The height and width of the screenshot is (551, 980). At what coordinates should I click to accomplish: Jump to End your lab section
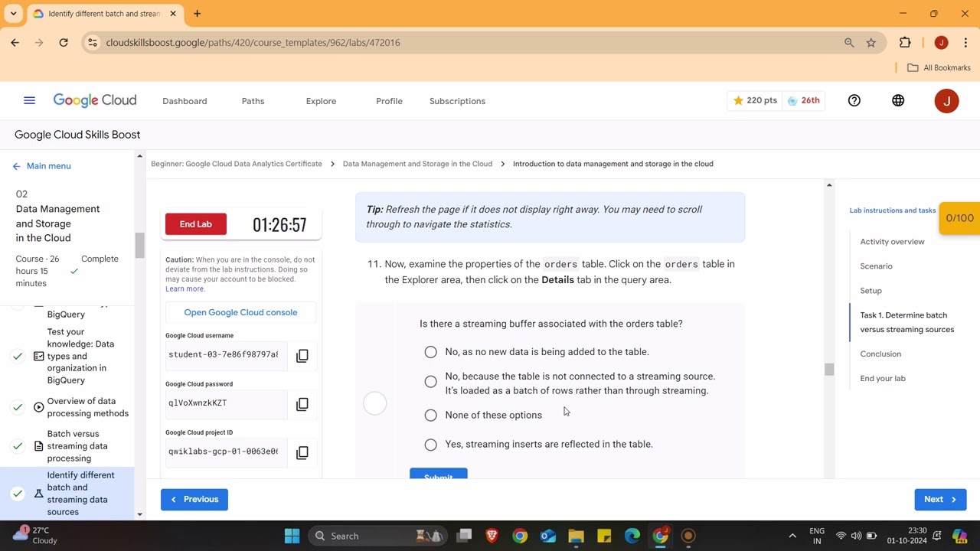coord(882,378)
